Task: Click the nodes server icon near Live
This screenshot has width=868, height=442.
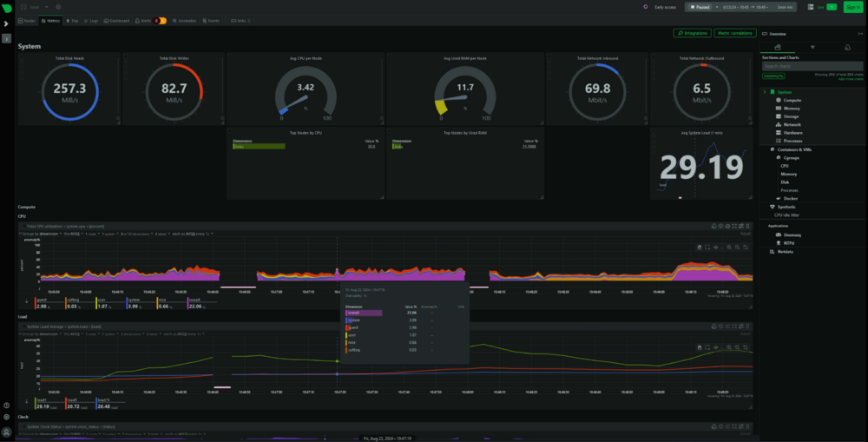Action: [x=811, y=7]
